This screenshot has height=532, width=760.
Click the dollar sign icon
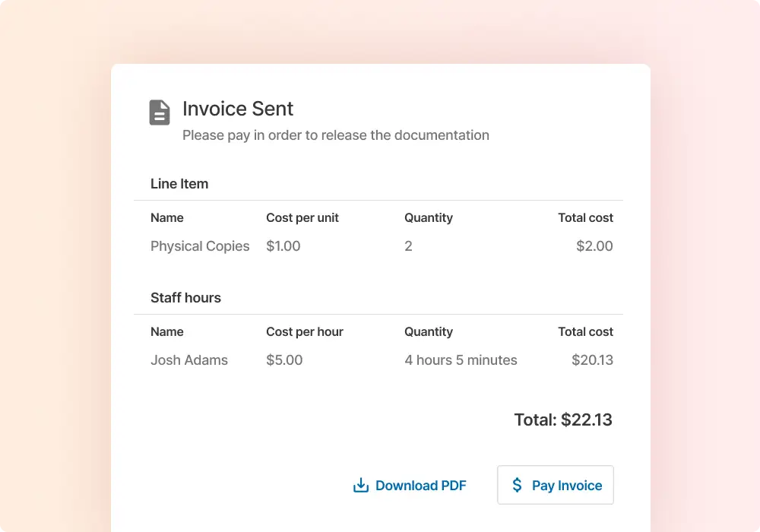pos(518,485)
